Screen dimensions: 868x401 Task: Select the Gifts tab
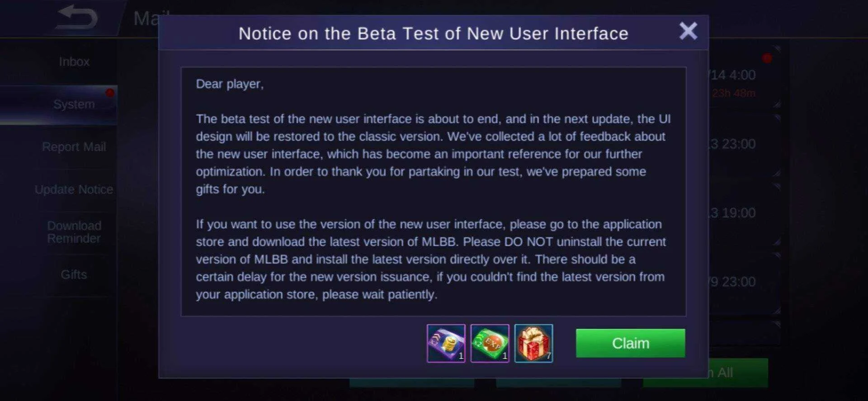click(x=74, y=274)
